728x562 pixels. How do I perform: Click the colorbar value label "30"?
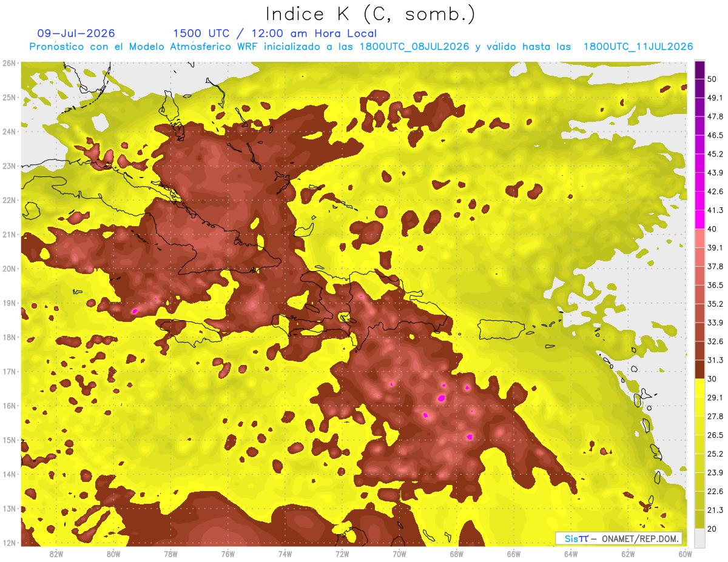[x=713, y=379]
